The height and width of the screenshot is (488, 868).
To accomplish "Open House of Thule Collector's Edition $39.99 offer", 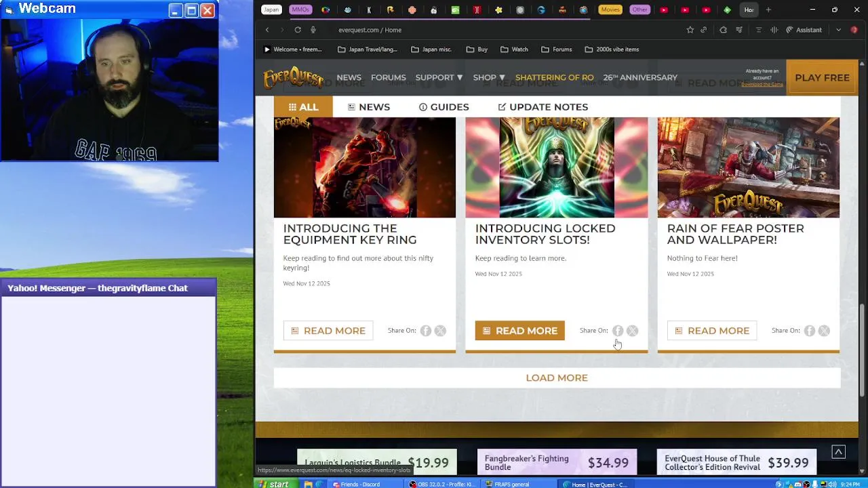I will (736, 462).
